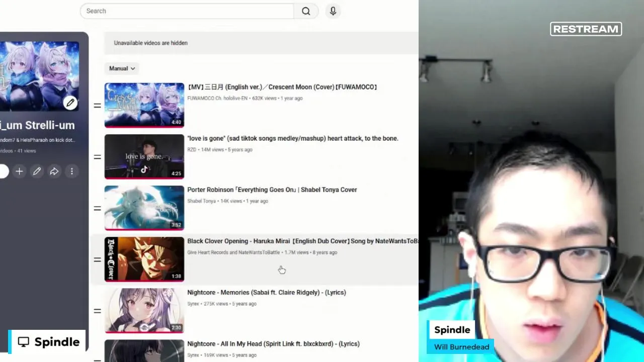
Task: Click the share arrow icon
Action: (54, 171)
